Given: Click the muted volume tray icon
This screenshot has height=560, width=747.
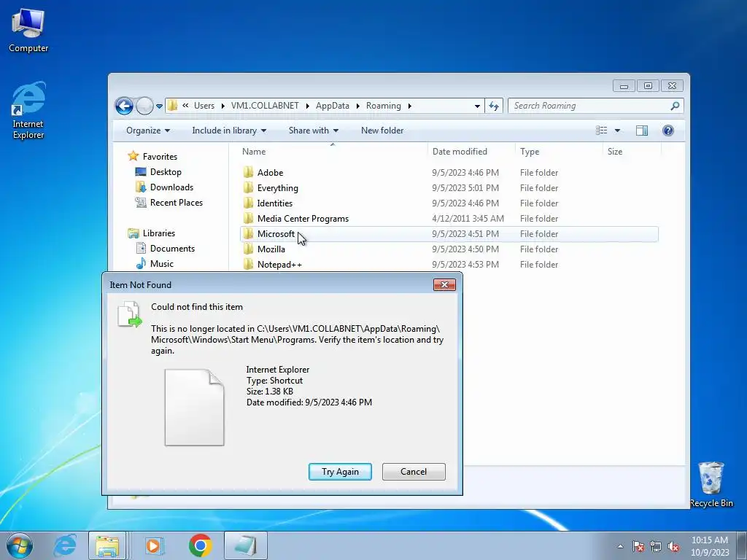Looking at the screenshot, I should coord(673,546).
